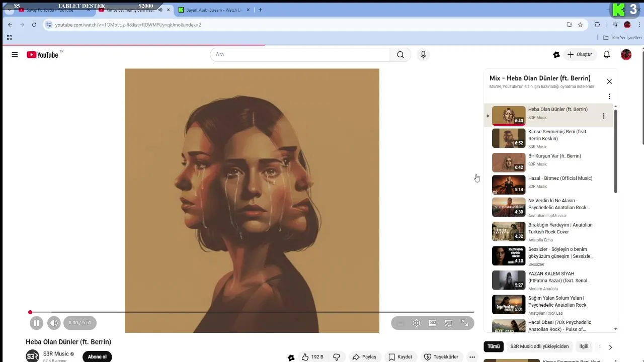Open the S3R Music channel avatar
The height and width of the screenshot is (362, 644).
(x=33, y=356)
